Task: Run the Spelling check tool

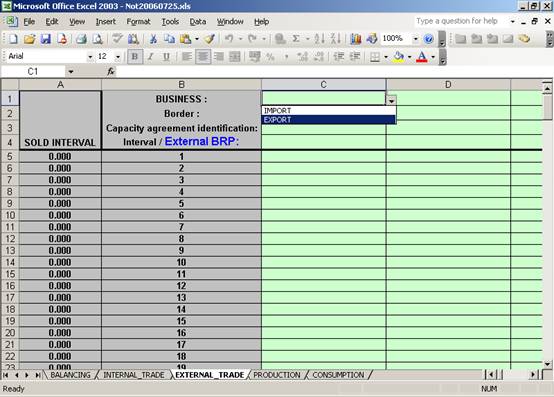Action: [117, 39]
